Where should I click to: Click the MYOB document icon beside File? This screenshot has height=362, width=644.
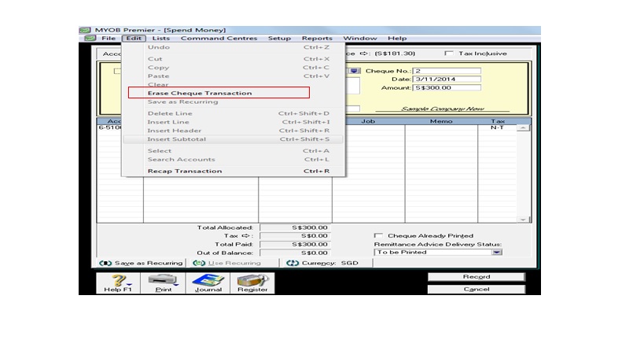pyautogui.click(x=90, y=39)
